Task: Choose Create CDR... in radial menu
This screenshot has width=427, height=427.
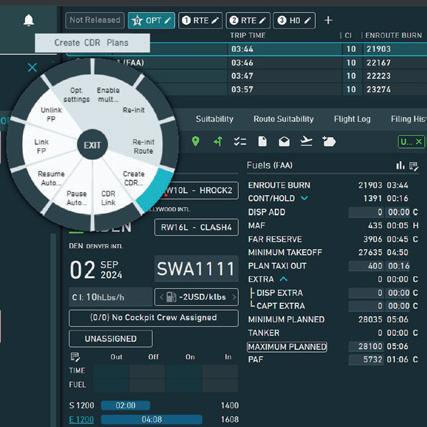Action: click(x=133, y=178)
